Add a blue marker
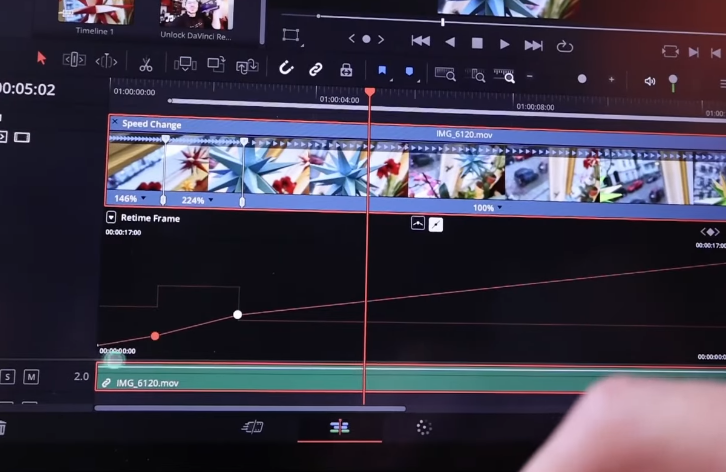Viewport: 726px width, 472px height. click(409, 71)
